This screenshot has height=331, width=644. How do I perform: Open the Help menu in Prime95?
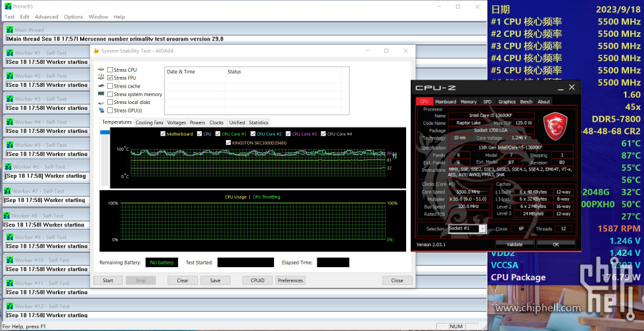(x=120, y=17)
